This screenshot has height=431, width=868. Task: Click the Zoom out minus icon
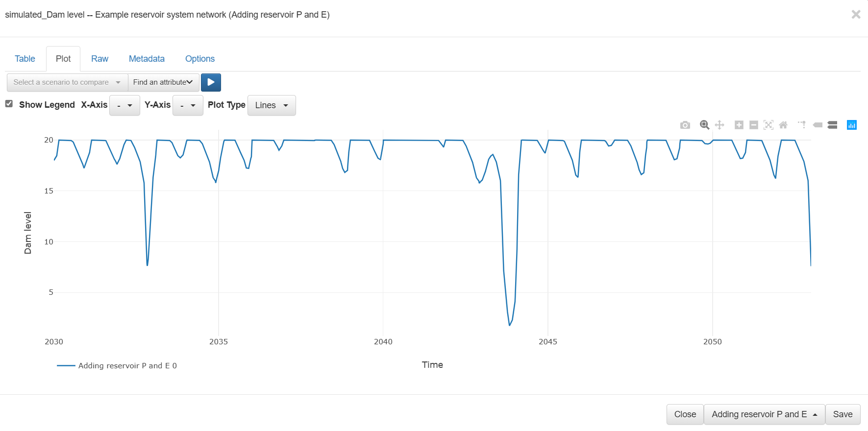pos(754,125)
